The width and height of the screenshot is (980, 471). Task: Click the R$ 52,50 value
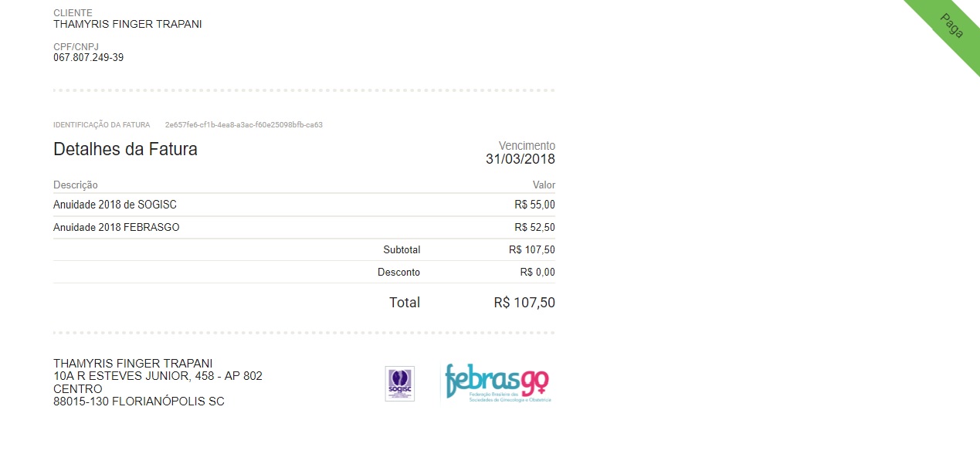click(534, 227)
